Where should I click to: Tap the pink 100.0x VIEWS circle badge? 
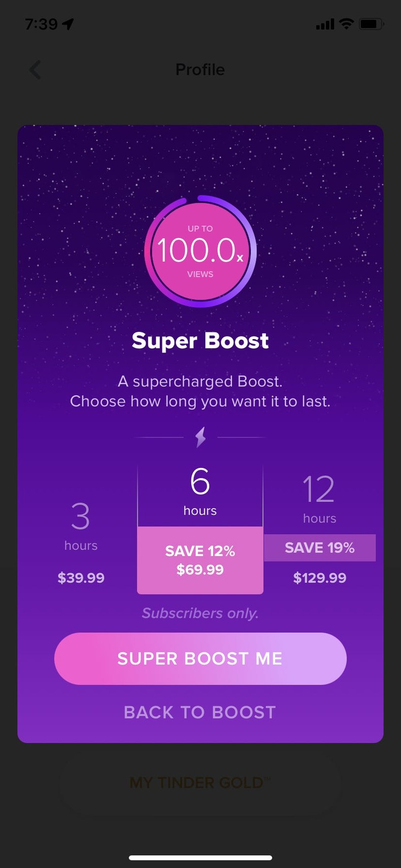click(200, 251)
